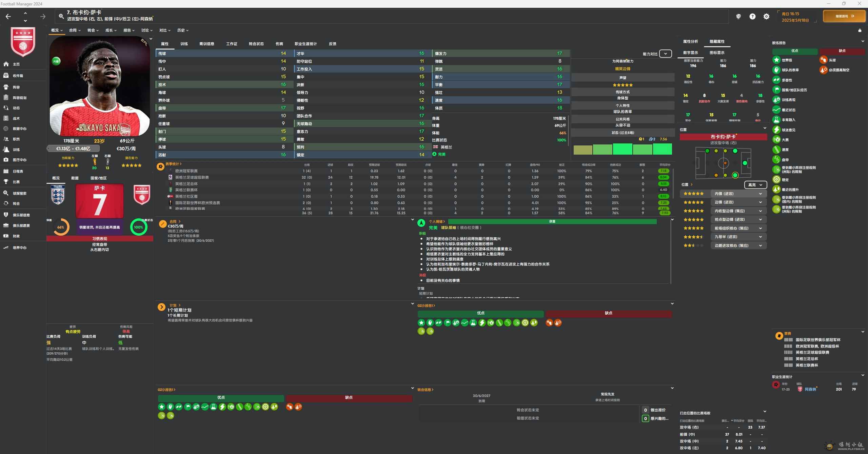The image size is (868, 454).
Task: Click the England TheFA badge
Action: (x=58, y=195)
